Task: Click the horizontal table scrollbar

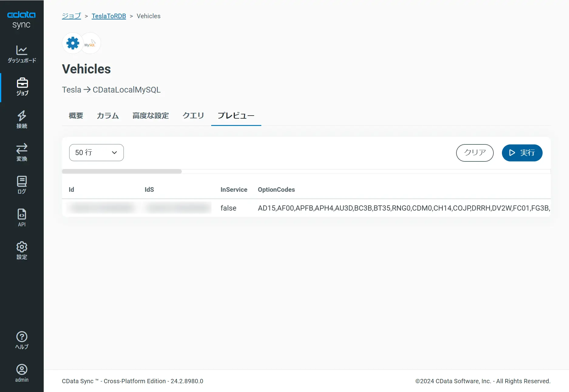Action: click(122, 171)
